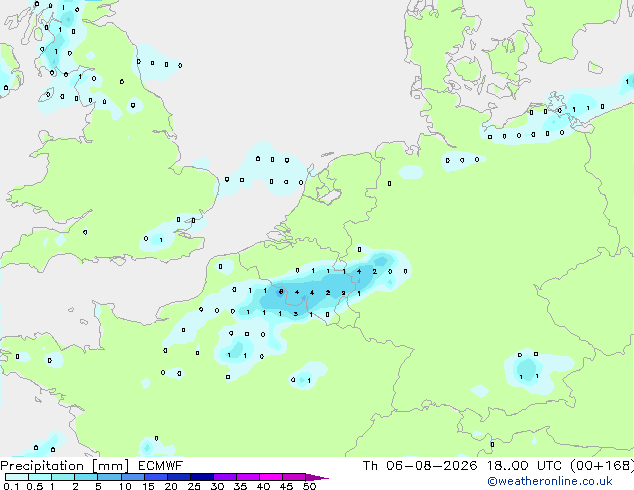This screenshot has width=634, height=490.
Task: Click the '30' legend scale label
Action: tap(217, 486)
